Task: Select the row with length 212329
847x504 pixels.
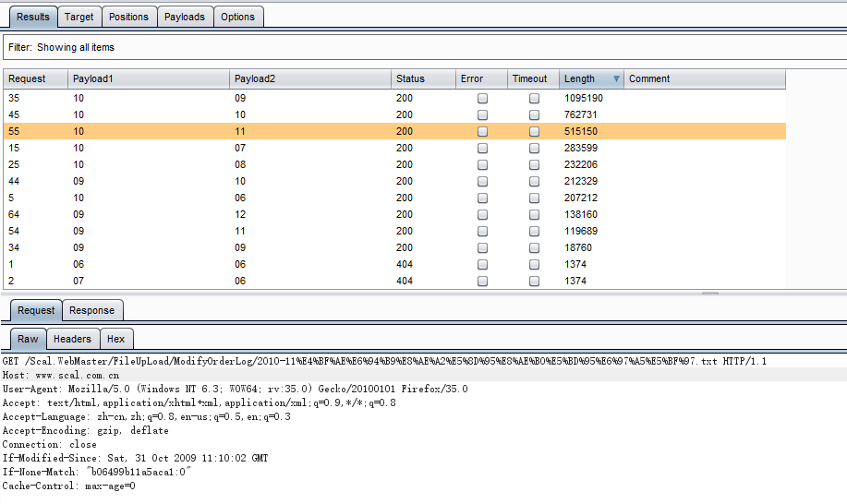Action: pyautogui.click(x=394, y=181)
